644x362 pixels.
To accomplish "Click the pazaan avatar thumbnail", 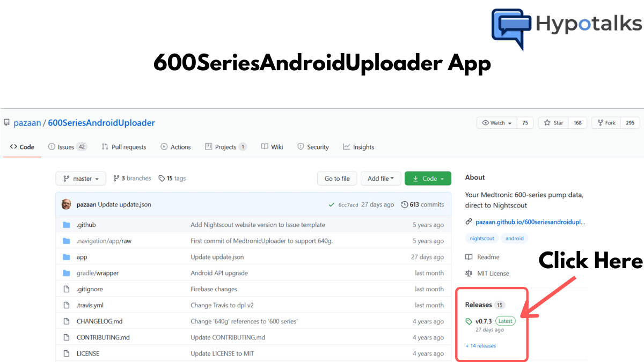I will (66, 204).
